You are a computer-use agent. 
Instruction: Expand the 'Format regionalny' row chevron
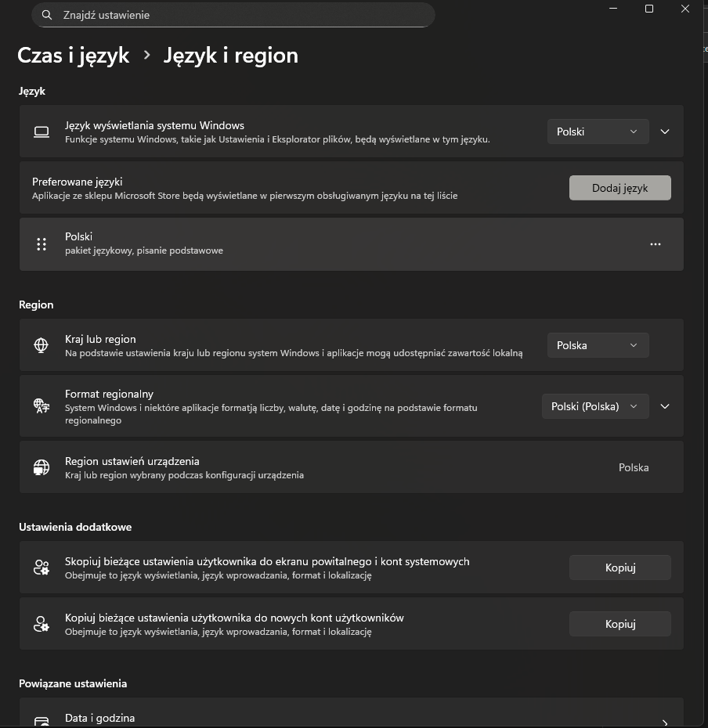click(x=665, y=406)
